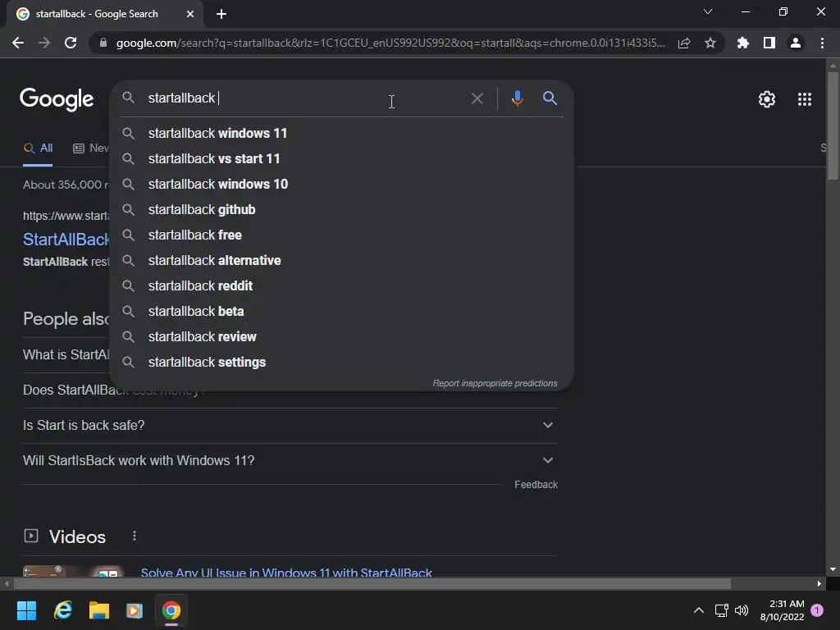Bookmark this page with the star
The image size is (840, 630).
pos(710,43)
